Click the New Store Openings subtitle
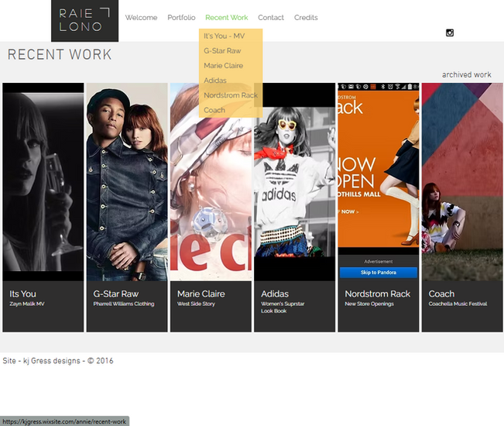The width and height of the screenshot is (504, 426). (x=369, y=304)
